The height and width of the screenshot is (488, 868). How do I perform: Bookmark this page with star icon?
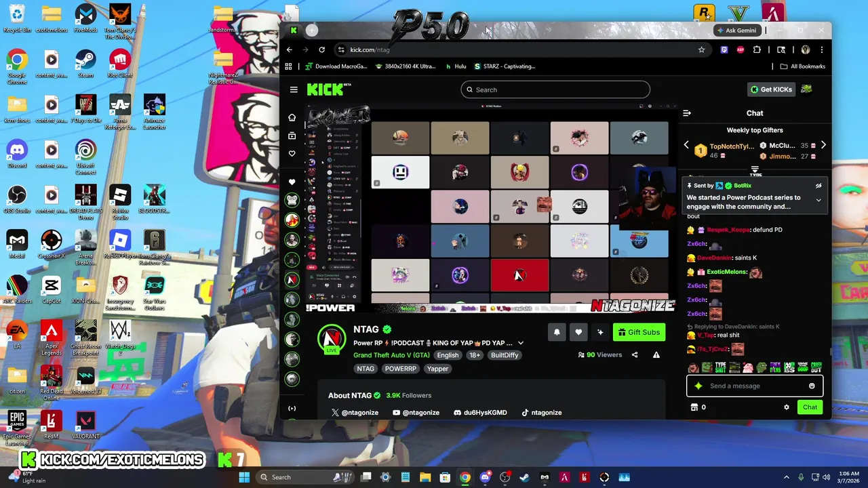(x=701, y=49)
